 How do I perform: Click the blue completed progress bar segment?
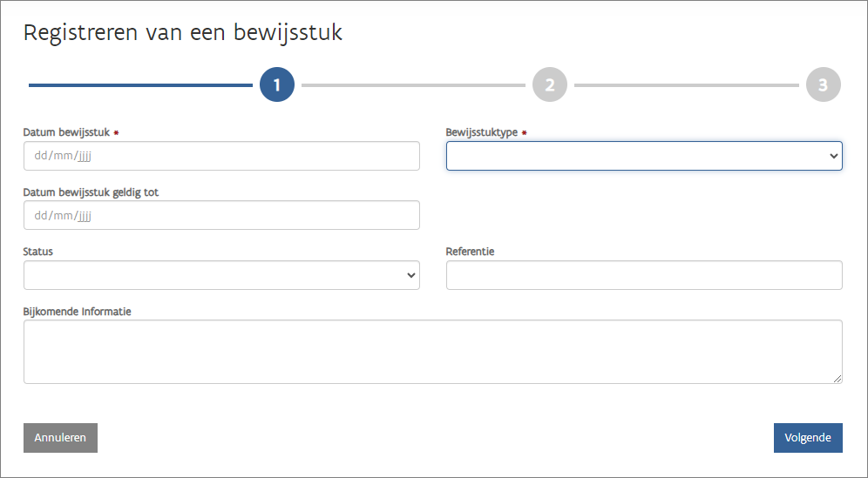(139, 85)
